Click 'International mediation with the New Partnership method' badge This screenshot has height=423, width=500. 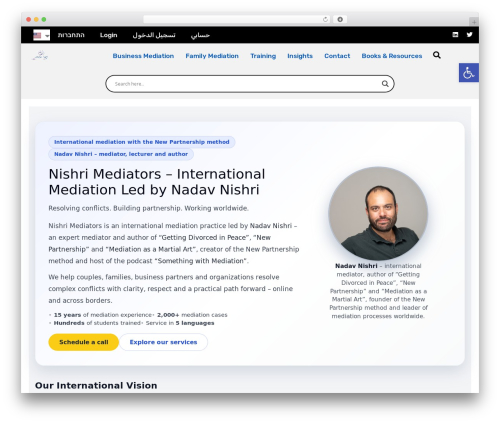tap(142, 142)
